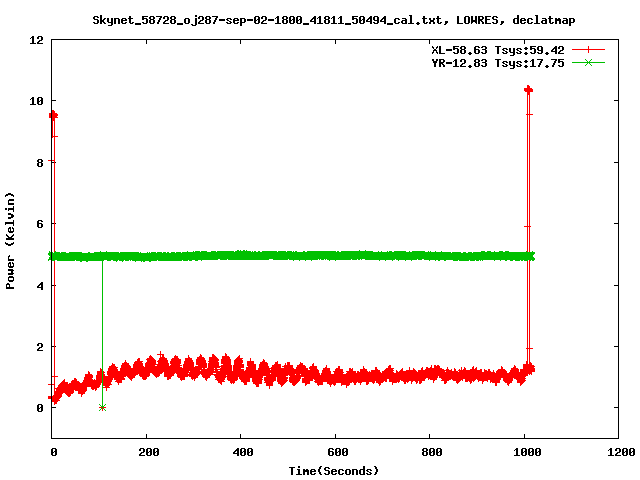Click the green outlier point at zero power
640x480 pixels.
click(x=102, y=407)
